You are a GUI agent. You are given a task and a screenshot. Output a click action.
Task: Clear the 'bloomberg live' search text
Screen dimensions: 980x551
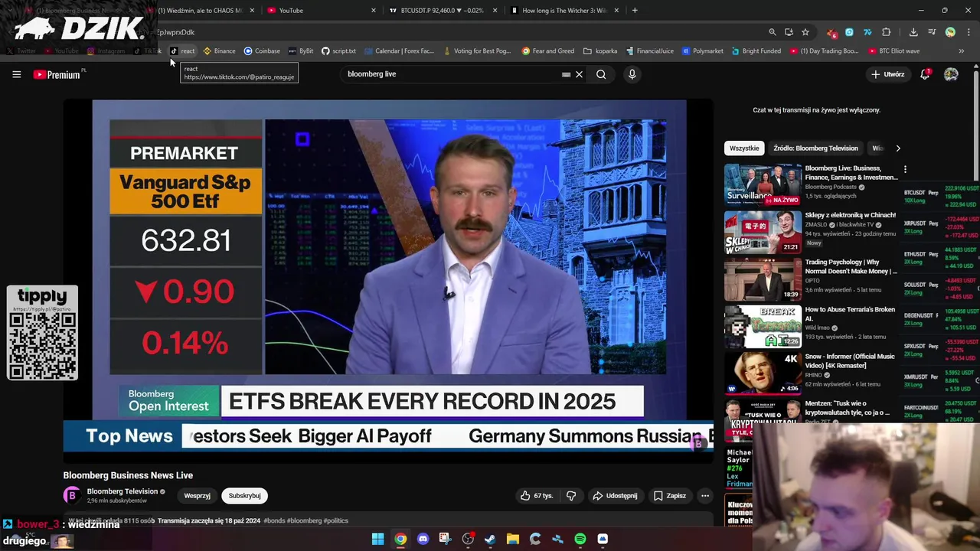580,74
